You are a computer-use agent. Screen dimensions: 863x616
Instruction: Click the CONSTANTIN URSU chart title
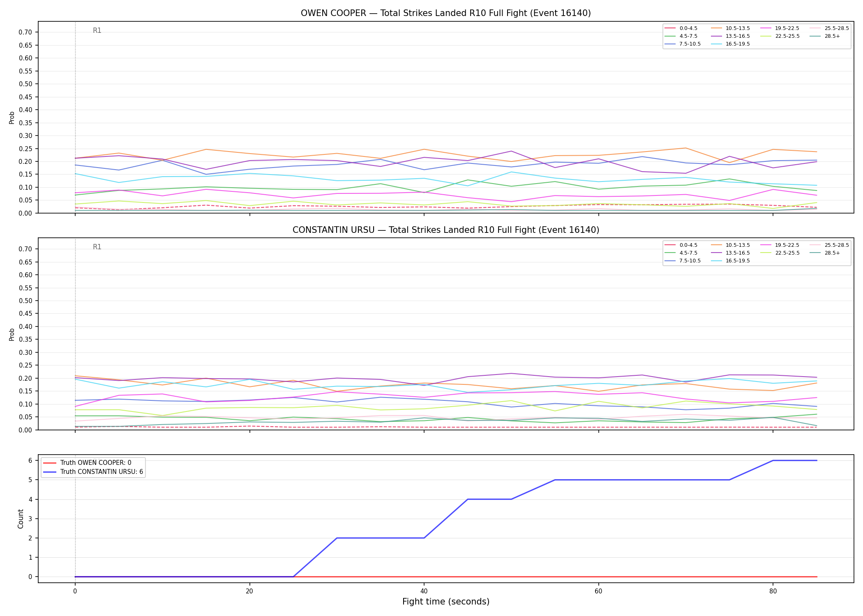[446, 230]
